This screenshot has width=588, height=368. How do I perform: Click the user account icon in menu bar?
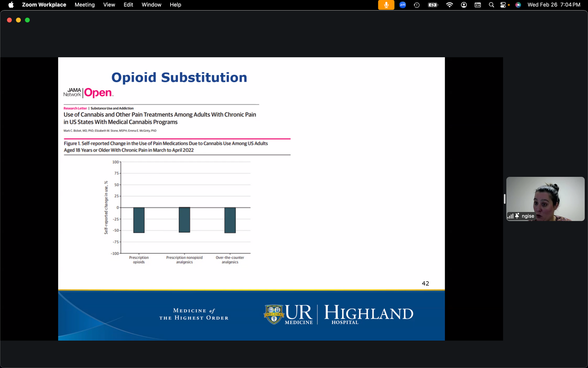[464, 5]
